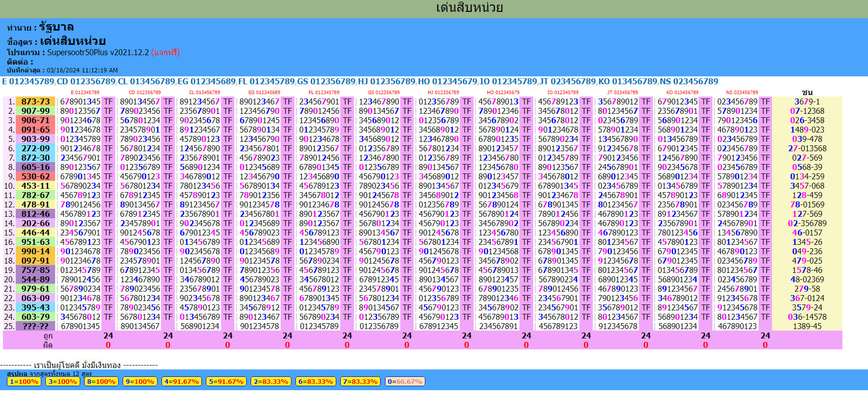Image resolution: width=868 pixels, height=402 pixels.
Task: Select the draw result '453-11'
Action: [35, 186]
